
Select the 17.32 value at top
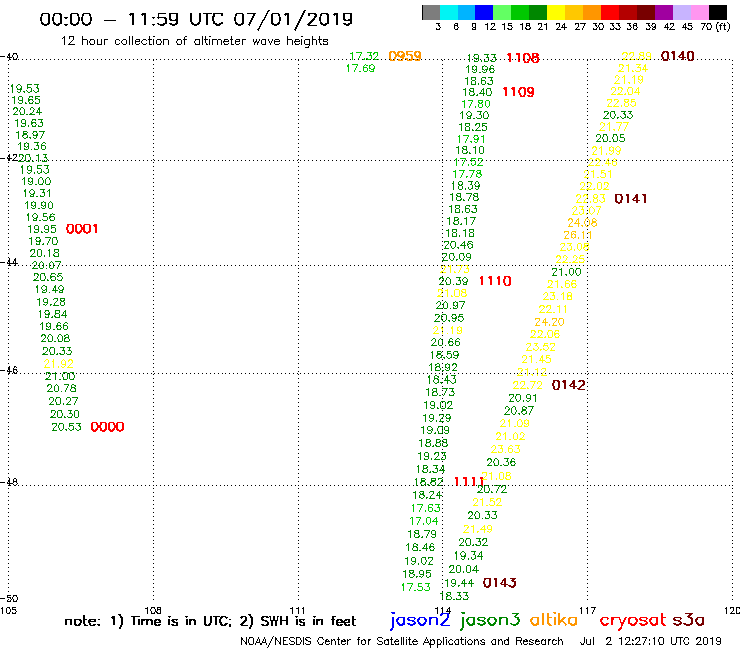364,56
